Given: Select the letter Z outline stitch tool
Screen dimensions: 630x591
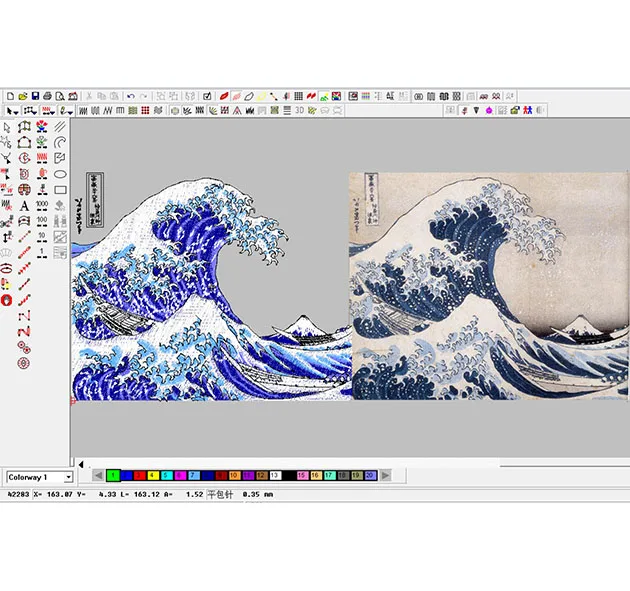Looking at the screenshot, I should [24, 316].
